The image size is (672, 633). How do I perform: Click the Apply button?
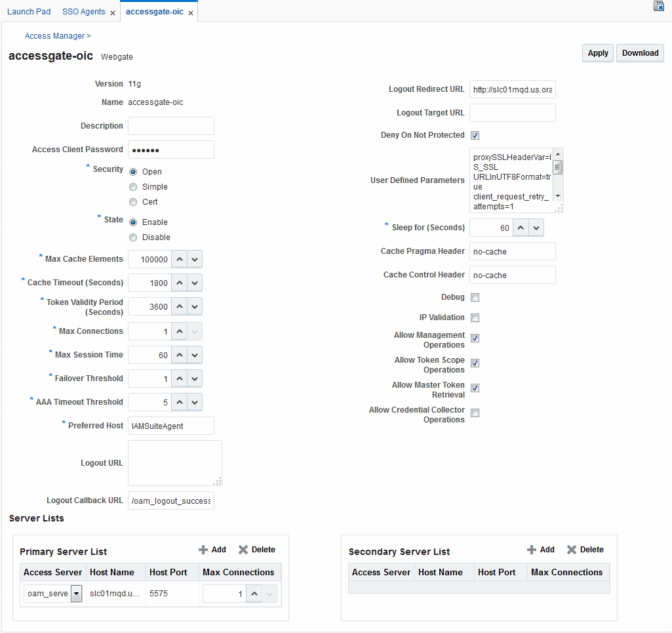[x=598, y=53]
